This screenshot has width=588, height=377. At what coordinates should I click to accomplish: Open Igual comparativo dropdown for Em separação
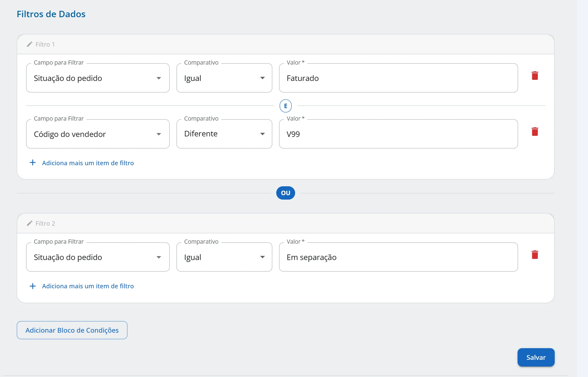[x=224, y=257]
